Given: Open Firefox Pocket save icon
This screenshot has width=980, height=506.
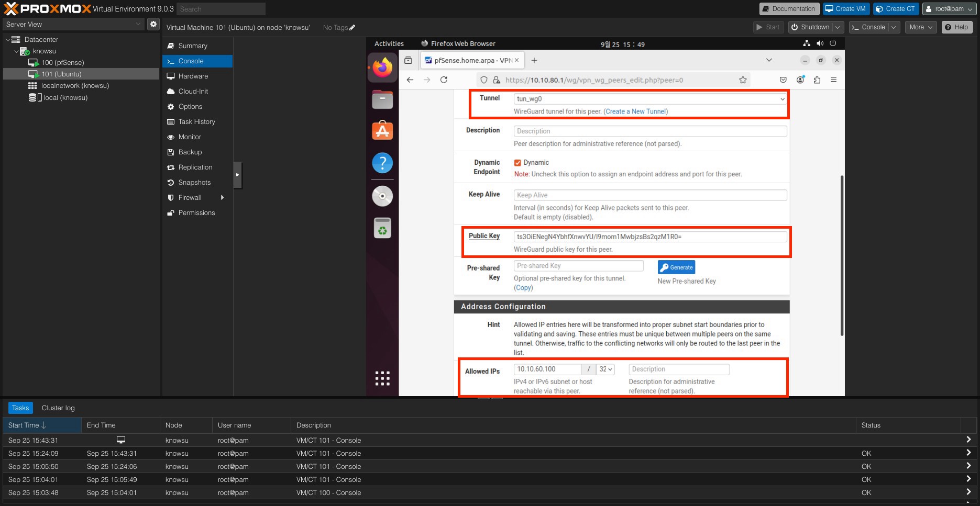Looking at the screenshot, I should (783, 80).
